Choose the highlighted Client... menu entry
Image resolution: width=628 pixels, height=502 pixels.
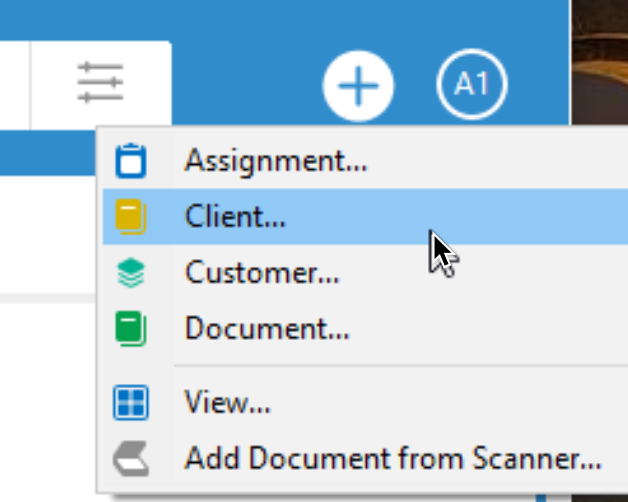coord(365,216)
